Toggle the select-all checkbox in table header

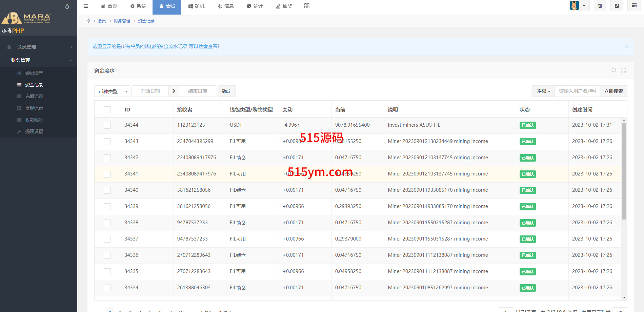(x=107, y=110)
